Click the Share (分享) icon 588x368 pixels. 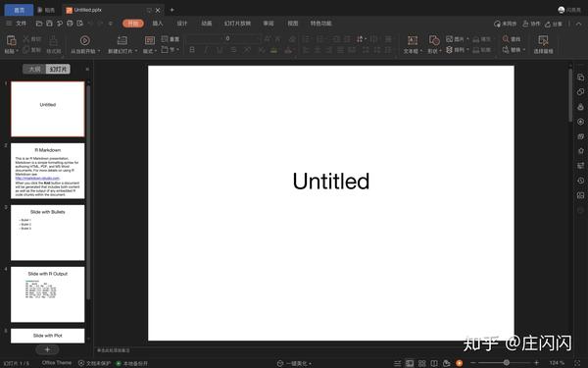[x=548, y=24]
